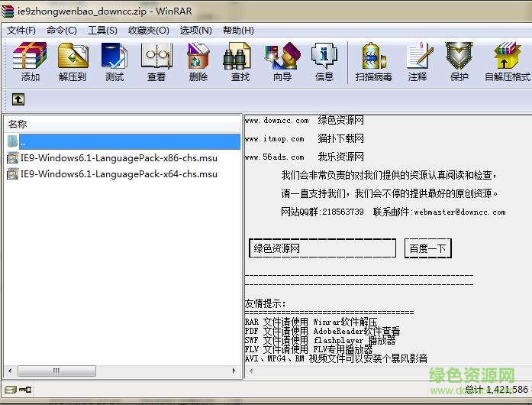Start 扫描病毒 (Virus scan)
This screenshot has width=532, height=405.
[373, 62]
